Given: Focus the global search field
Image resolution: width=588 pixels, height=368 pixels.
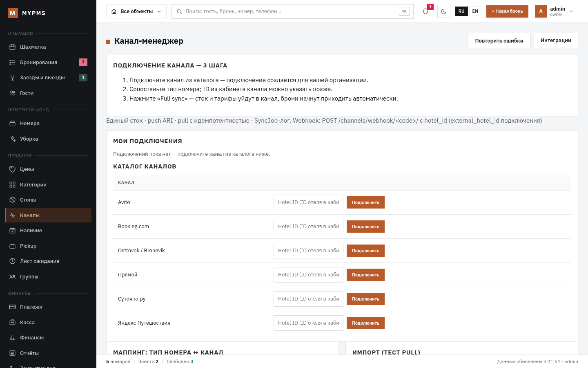Looking at the screenshot, I should [x=292, y=11].
